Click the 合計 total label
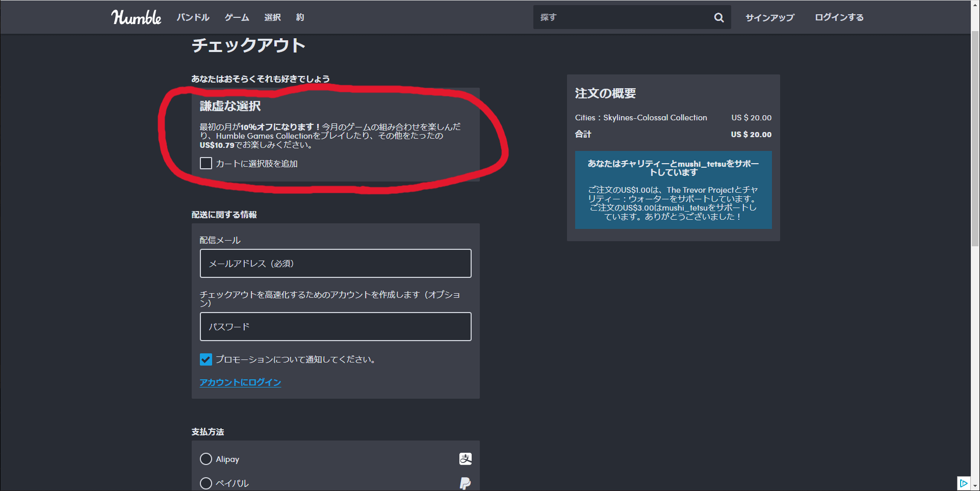This screenshot has height=491, width=980. point(583,135)
